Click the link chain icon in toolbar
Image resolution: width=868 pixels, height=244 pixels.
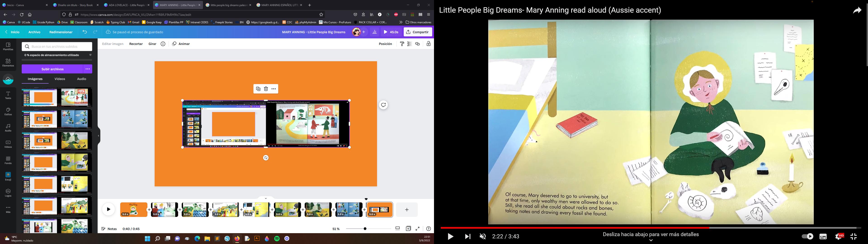417,44
